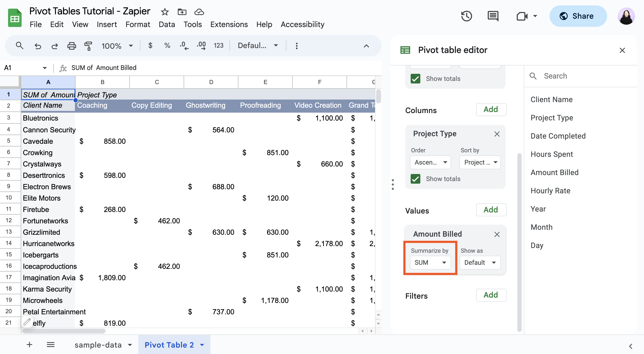This screenshot has height=354, width=644.
Task: Expand the Show as Default dropdown
Action: tap(478, 262)
